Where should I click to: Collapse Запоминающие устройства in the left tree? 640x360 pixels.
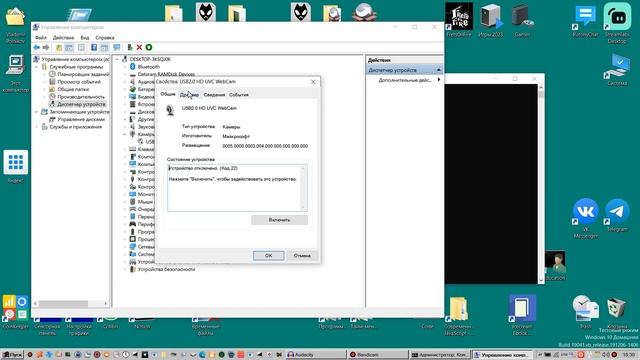37,111
